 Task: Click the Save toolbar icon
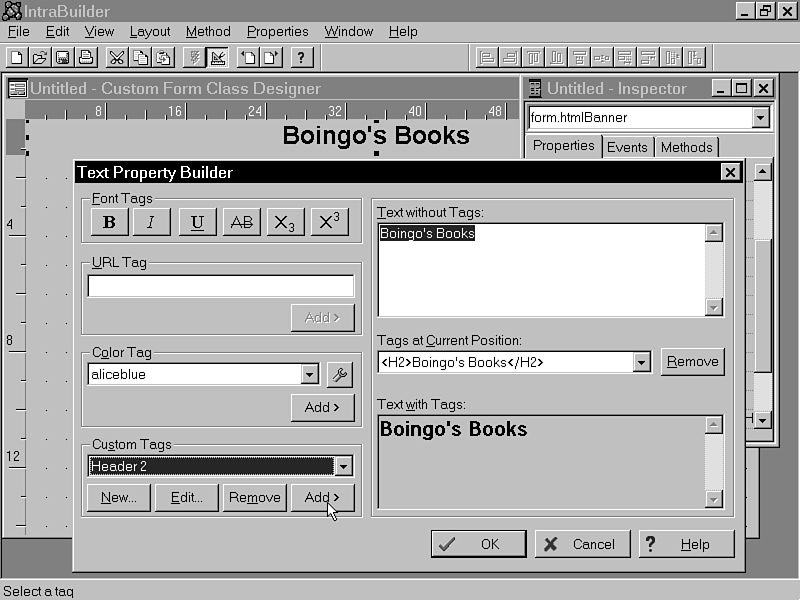click(63, 57)
